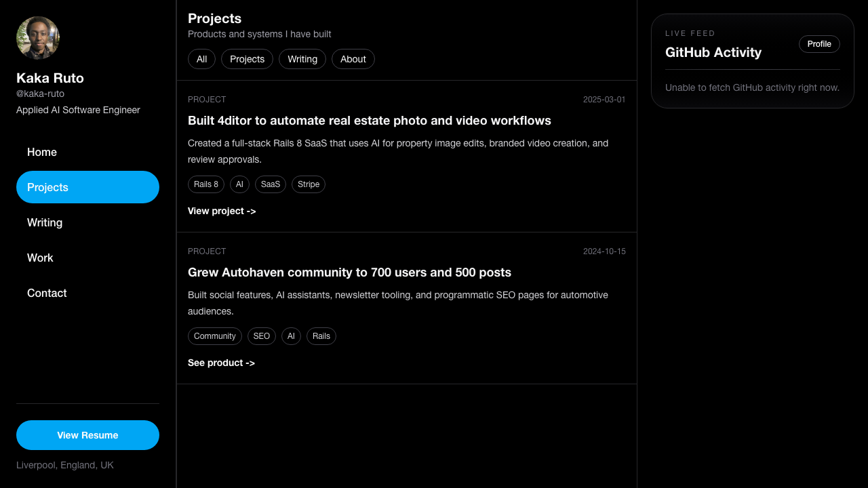Open See product for Autohaven

pos(221,363)
